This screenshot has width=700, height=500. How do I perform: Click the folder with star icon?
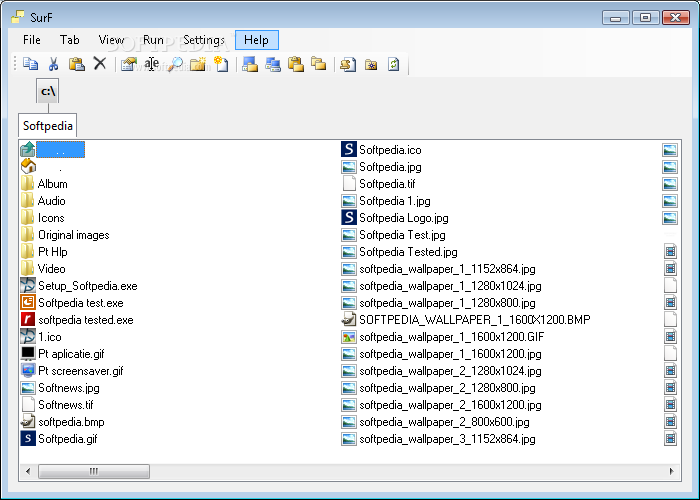click(371, 64)
